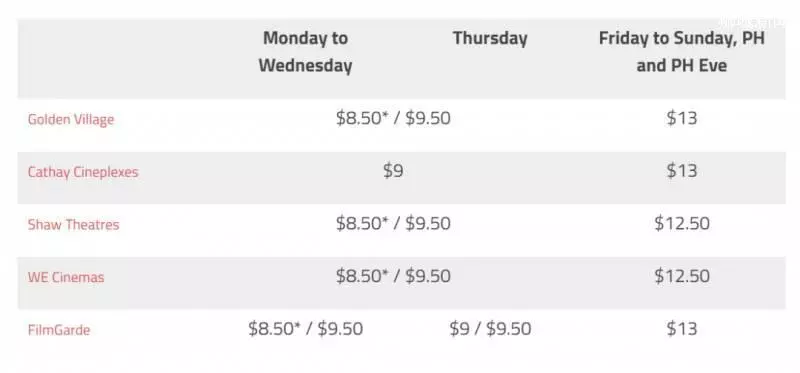Image resolution: width=800 pixels, height=373 pixels.
Task: Select Cathay Cineplexes $13 weekend price
Action: [682, 171]
